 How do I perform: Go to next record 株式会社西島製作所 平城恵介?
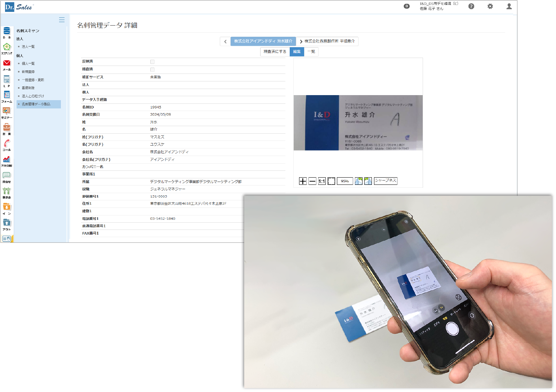[x=327, y=41]
